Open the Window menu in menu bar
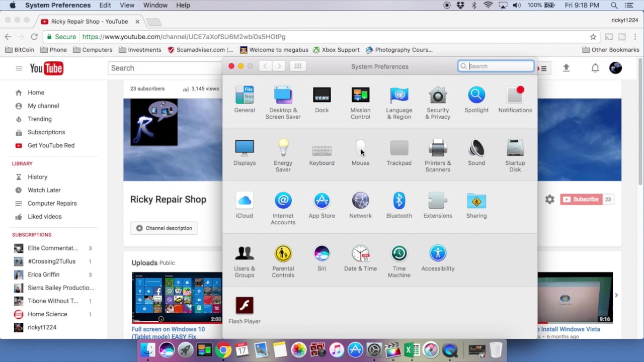The image size is (644, 362). [155, 5]
